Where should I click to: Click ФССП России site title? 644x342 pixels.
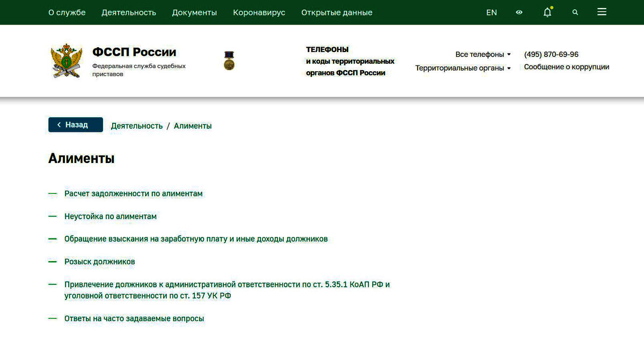134,52
